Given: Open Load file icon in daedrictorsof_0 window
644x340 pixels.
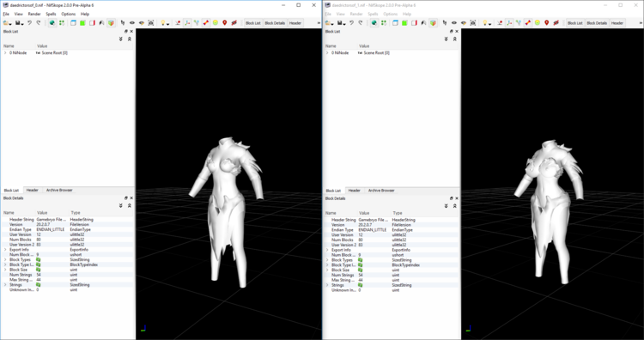Looking at the screenshot, I should pos(5,23).
